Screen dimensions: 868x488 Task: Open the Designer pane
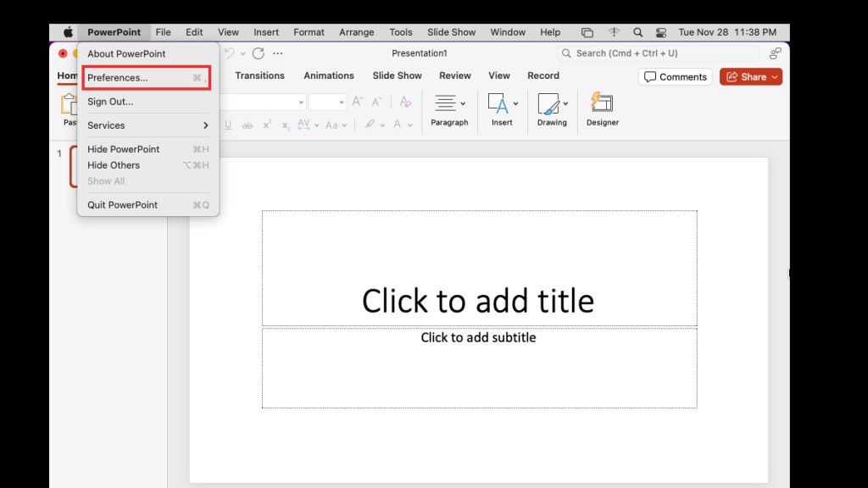[x=602, y=110]
